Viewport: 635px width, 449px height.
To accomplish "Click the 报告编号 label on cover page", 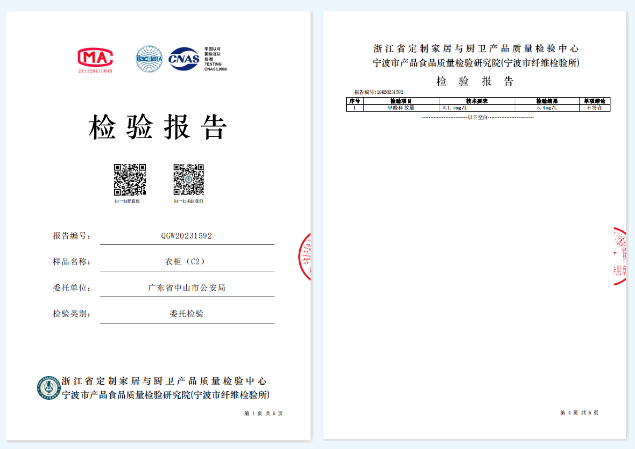I will click(71, 236).
